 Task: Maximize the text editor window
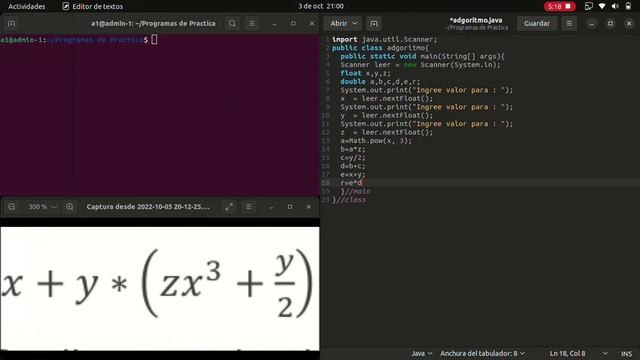610,24
